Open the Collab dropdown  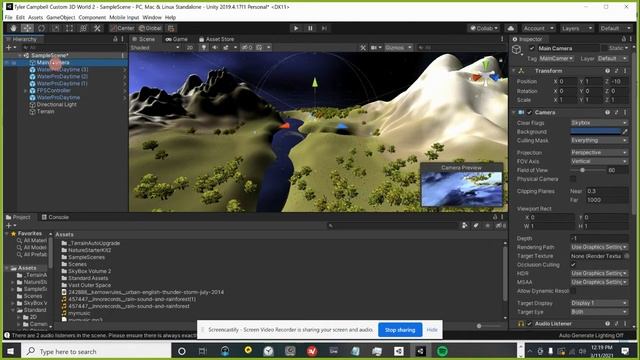(484, 28)
